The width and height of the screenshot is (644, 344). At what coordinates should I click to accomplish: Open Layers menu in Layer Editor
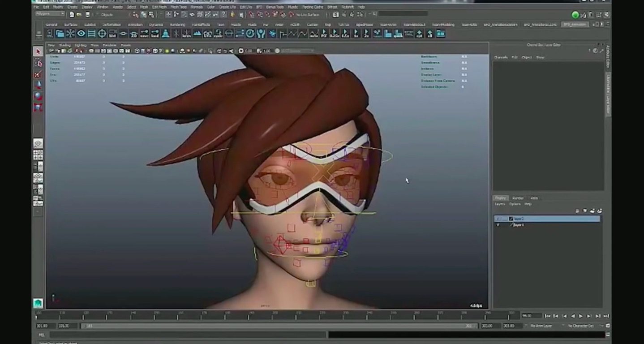[x=499, y=204]
